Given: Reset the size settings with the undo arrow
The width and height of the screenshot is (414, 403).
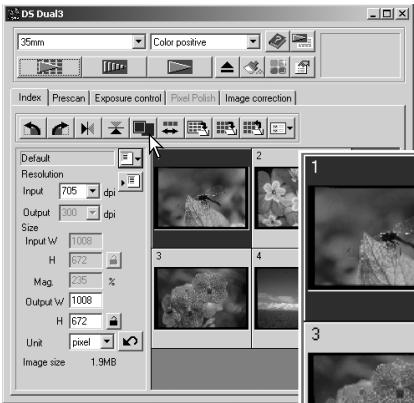Looking at the screenshot, I should [x=130, y=341].
